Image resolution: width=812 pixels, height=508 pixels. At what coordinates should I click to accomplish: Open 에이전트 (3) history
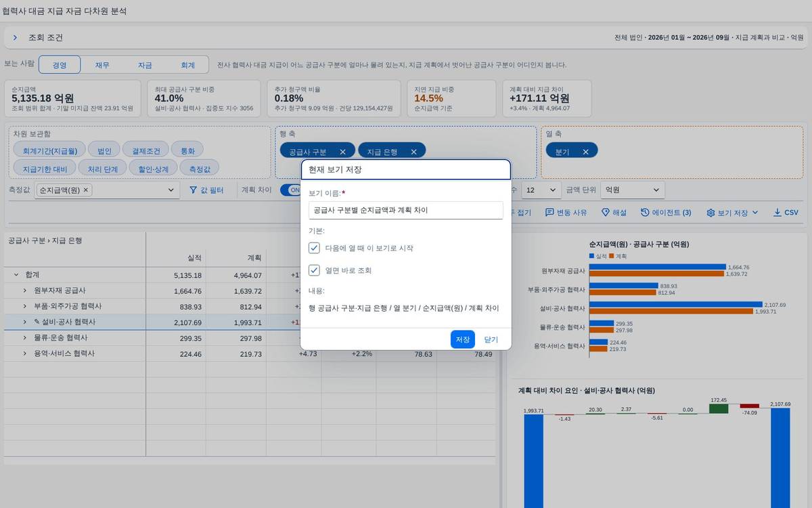pos(666,213)
